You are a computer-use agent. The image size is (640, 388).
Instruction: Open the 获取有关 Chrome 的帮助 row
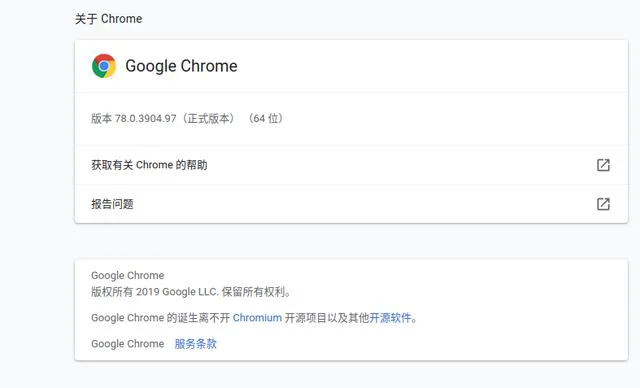(351, 165)
